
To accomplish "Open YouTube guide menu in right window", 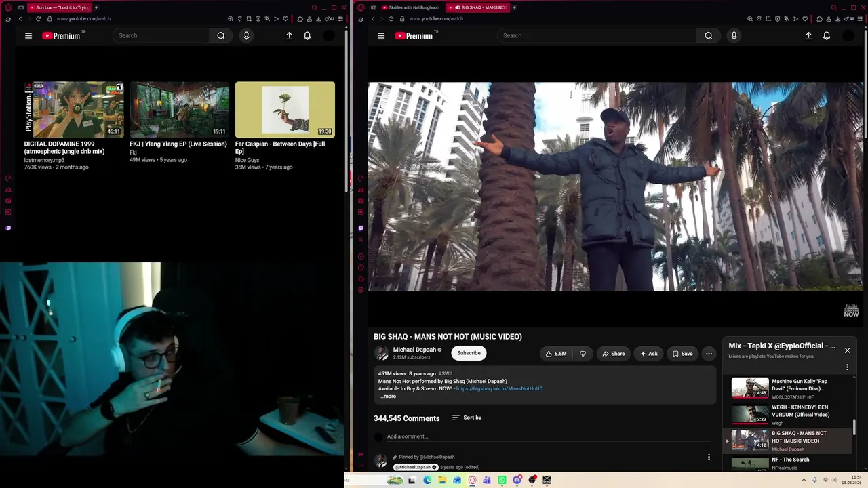I will 381,35.
